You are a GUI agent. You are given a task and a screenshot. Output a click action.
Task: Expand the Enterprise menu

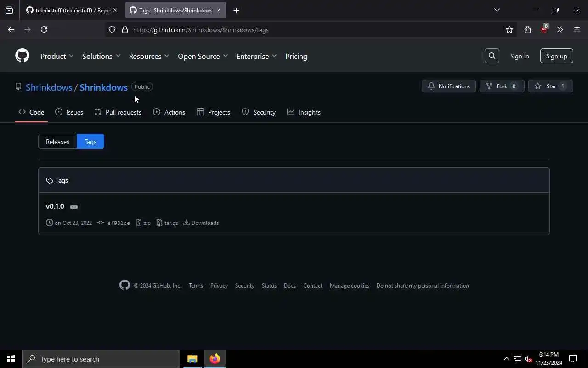256,56
